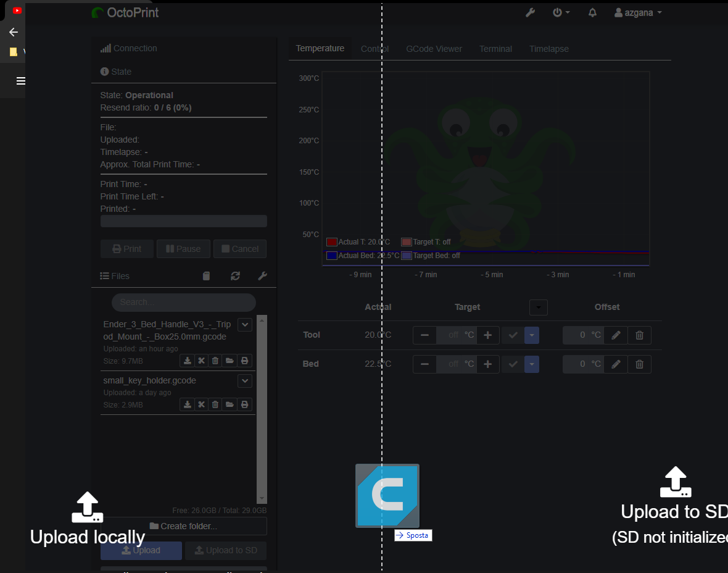728x573 pixels.
Task: Expand small_key_holder.gcode details
Action: point(245,381)
